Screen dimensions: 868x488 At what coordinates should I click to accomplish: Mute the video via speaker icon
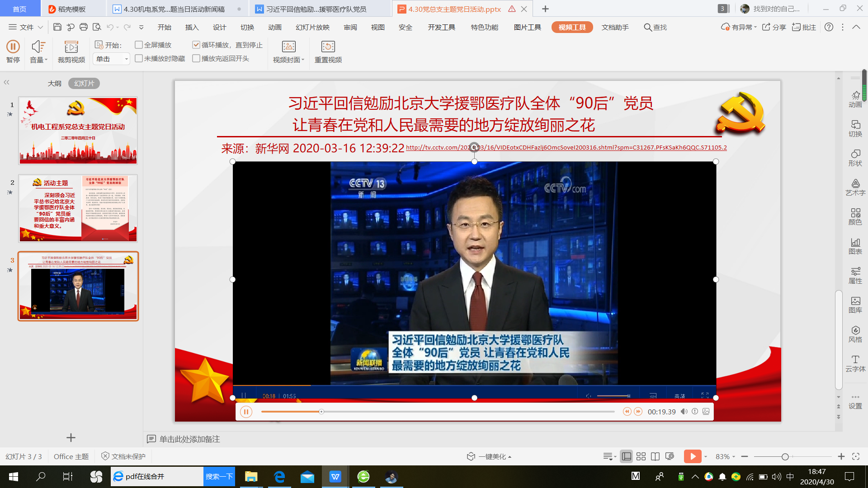pos(684,412)
